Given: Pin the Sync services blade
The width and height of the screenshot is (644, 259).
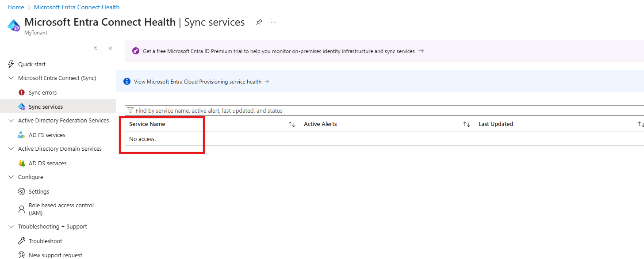Looking at the screenshot, I should 259,22.
